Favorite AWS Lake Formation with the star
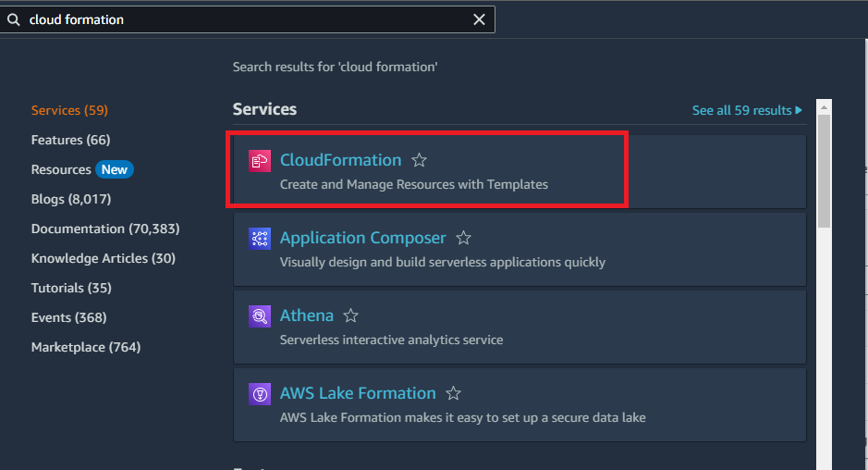Viewport: 868px width, 470px height. (453, 393)
